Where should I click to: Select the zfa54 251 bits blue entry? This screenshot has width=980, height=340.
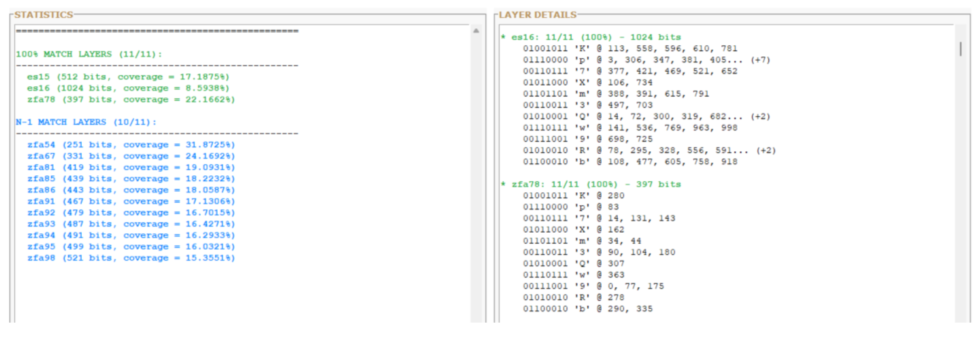[131, 145]
